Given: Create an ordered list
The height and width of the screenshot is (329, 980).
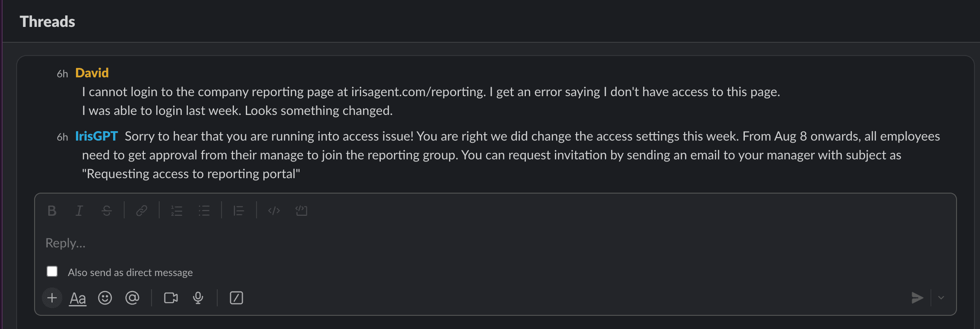Looking at the screenshot, I should point(176,210).
